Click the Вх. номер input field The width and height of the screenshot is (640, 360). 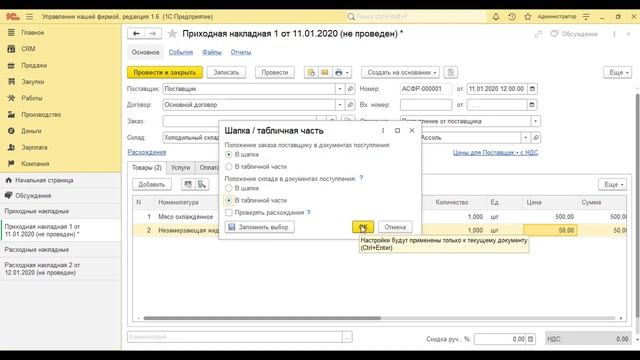[426, 105]
